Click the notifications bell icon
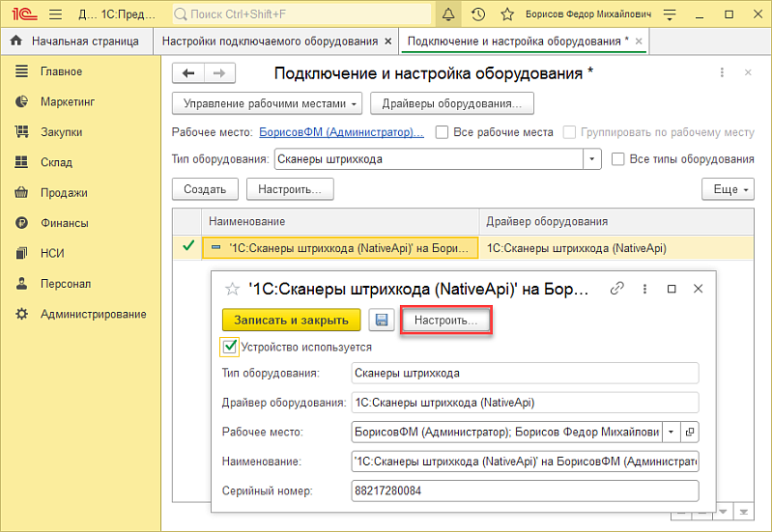This screenshot has width=772, height=532. tap(448, 14)
